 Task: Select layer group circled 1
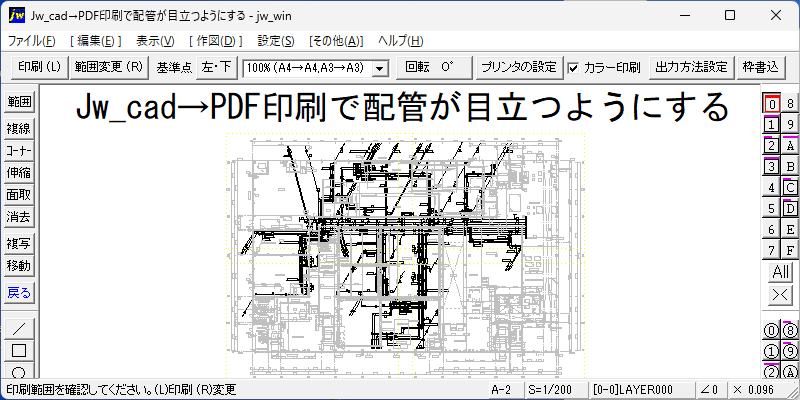[x=771, y=352]
